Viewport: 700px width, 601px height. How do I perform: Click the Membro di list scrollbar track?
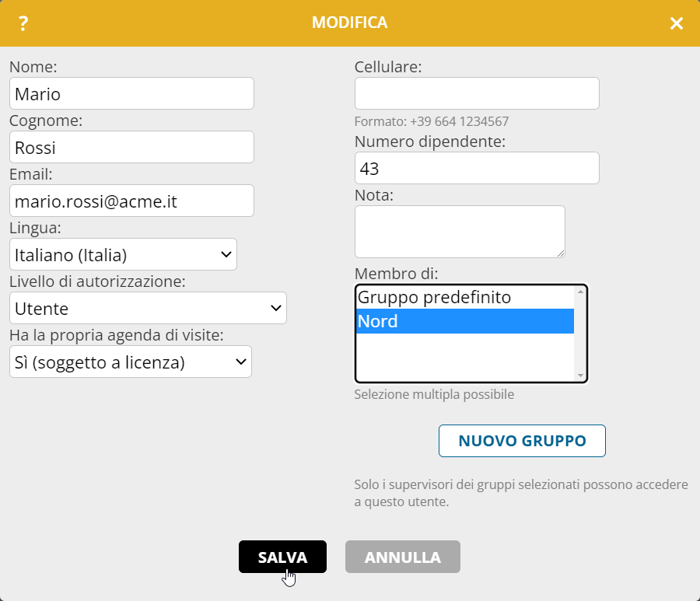pyautogui.click(x=580, y=334)
